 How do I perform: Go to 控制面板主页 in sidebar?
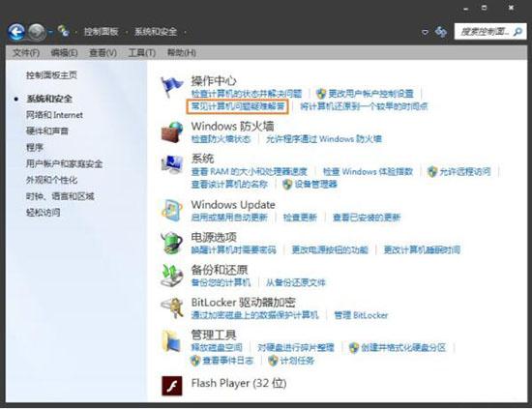pos(51,75)
